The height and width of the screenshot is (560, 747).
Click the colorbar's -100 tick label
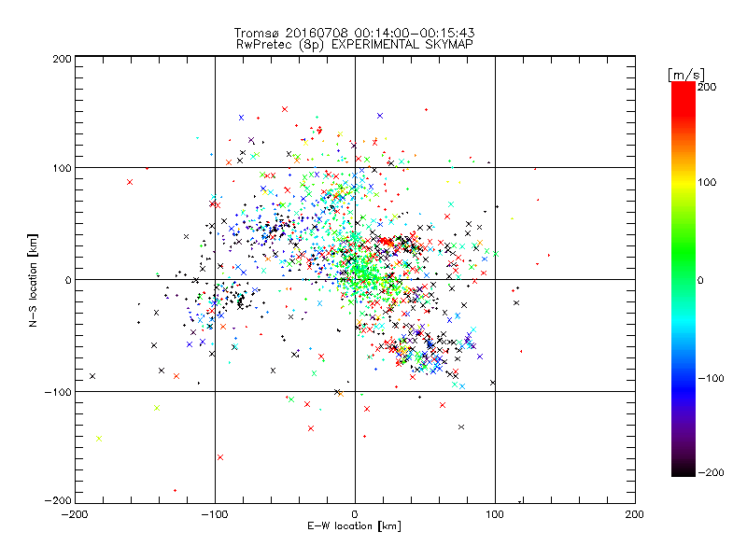(x=711, y=378)
